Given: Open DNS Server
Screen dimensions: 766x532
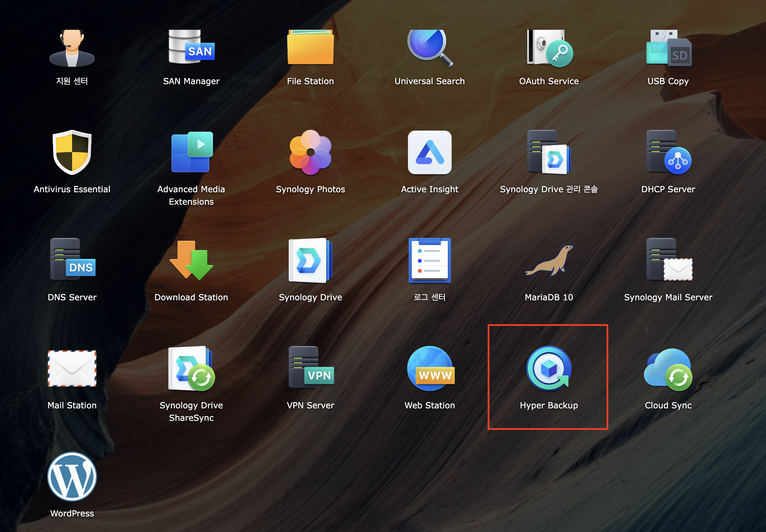Looking at the screenshot, I should [72, 260].
